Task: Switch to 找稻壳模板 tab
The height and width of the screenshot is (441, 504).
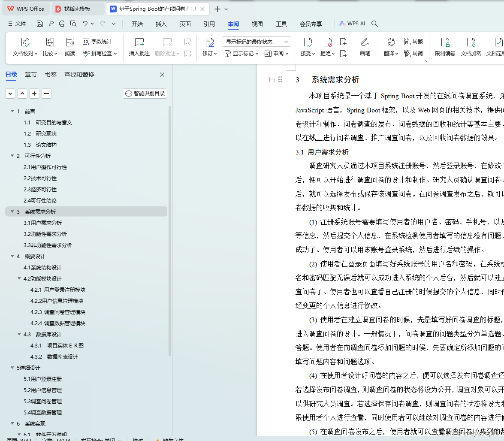Action: 78,9
